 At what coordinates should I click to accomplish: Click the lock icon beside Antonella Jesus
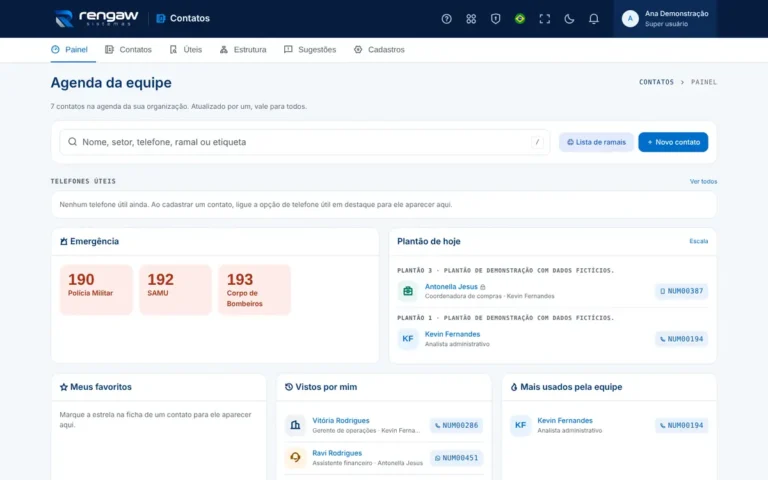click(482, 287)
